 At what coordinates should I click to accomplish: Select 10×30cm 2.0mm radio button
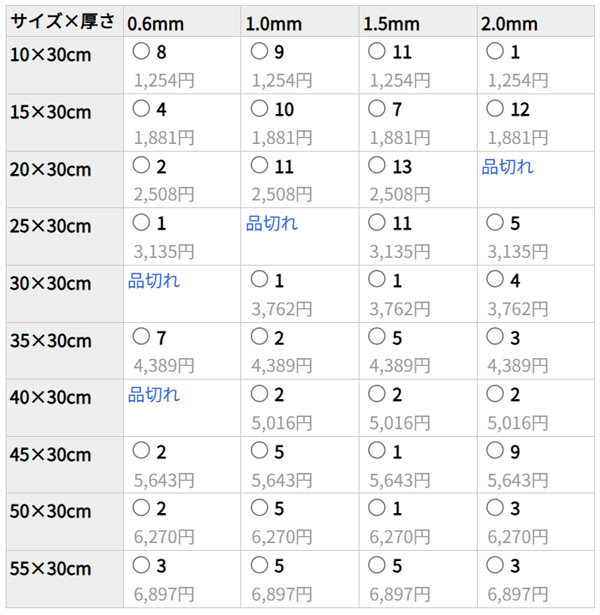point(494,51)
